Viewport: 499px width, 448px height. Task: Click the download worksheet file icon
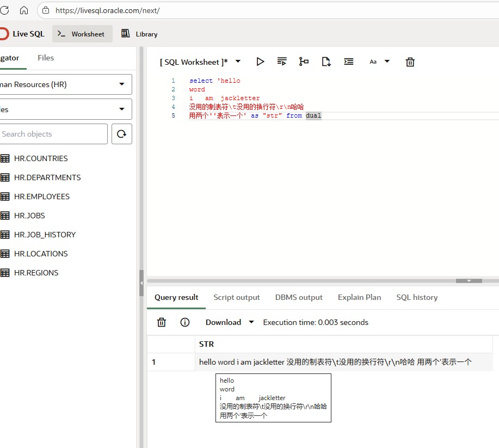click(x=326, y=62)
